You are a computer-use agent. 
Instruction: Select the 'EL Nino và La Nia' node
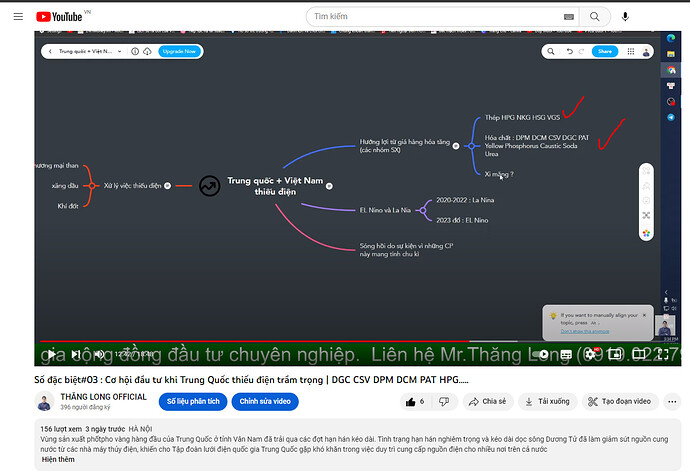[385, 210]
